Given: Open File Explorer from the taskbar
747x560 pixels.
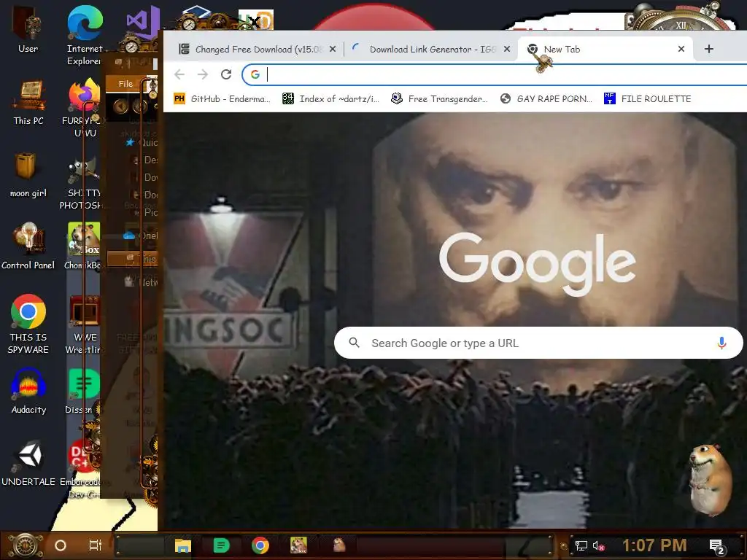Looking at the screenshot, I should [183, 545].
